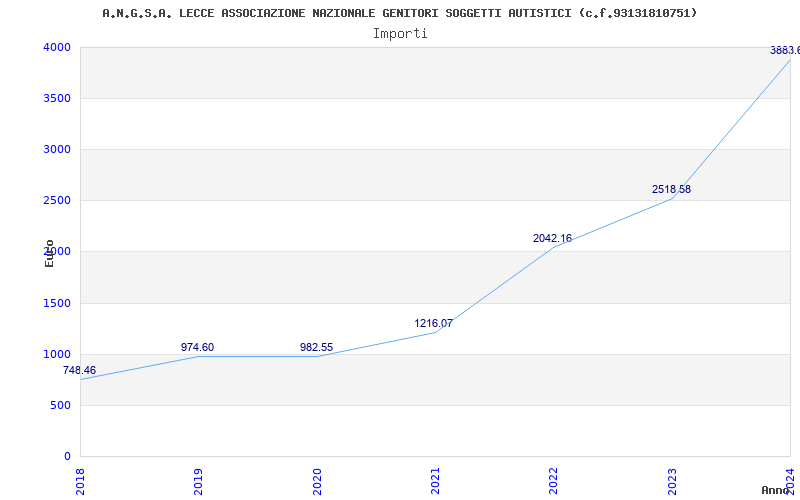The height and width of the screenshot is (500, 800).
Task: Click the 748.46 data label
Action: click(x=79, y=371)
